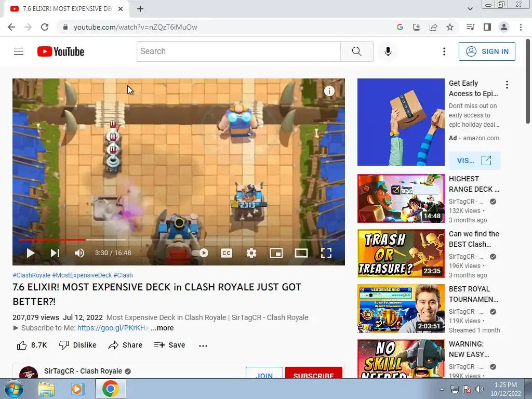This screenshot has height=399, width=532.
Task: Open the #MostExpensiveDeck hashtag
Action: coord(82,275)
